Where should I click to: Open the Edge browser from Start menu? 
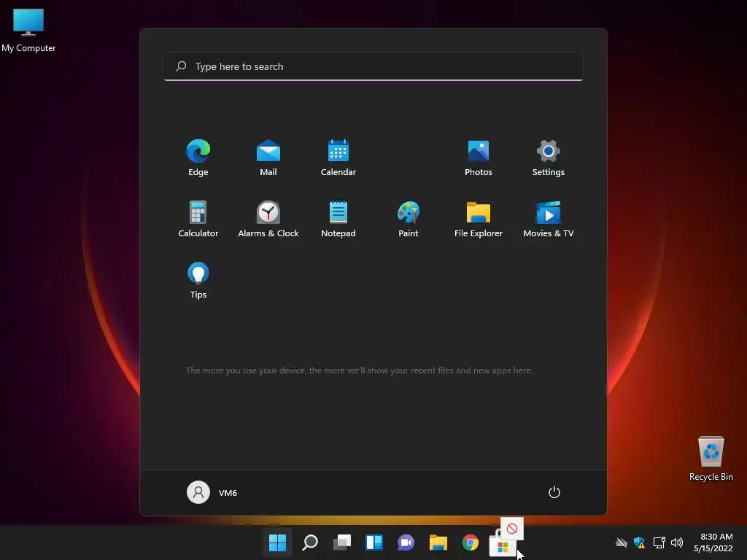(198, 158)
